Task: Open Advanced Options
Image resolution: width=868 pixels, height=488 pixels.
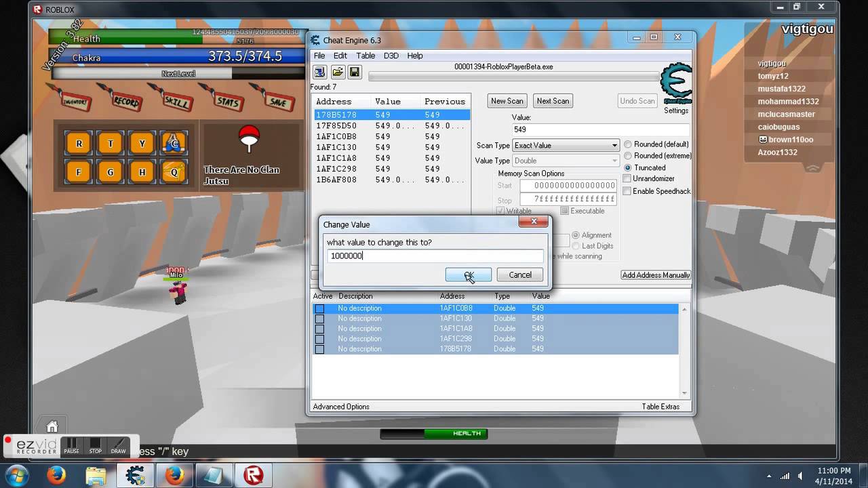Action: pyautogui.click(x=341, y=407)
